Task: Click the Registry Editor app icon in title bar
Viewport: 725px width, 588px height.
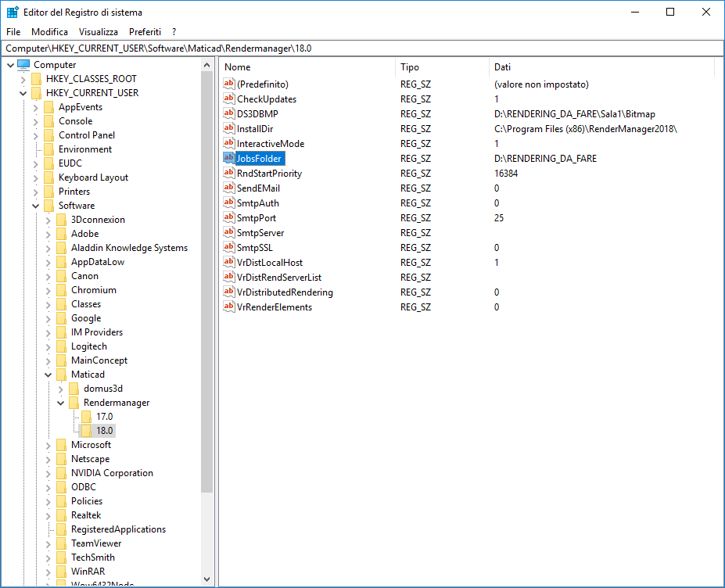Action: 13,12
